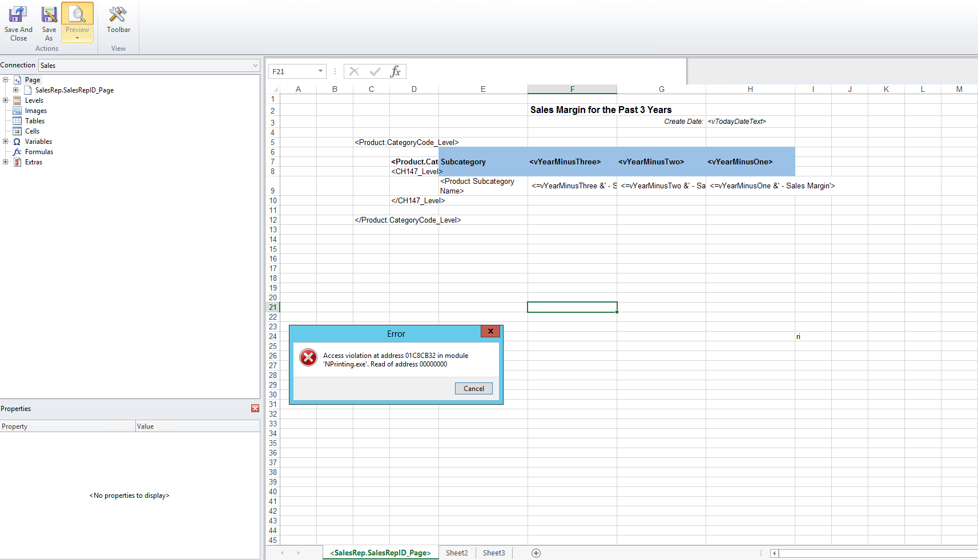Screen dimensions: 978x560
Task: Select SalesRep.SalesRepID_Page tree item
Action: pos(74,90)
